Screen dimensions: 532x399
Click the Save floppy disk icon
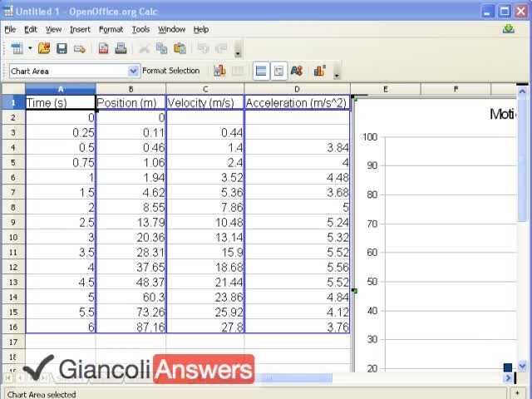[x=62, y=48]
